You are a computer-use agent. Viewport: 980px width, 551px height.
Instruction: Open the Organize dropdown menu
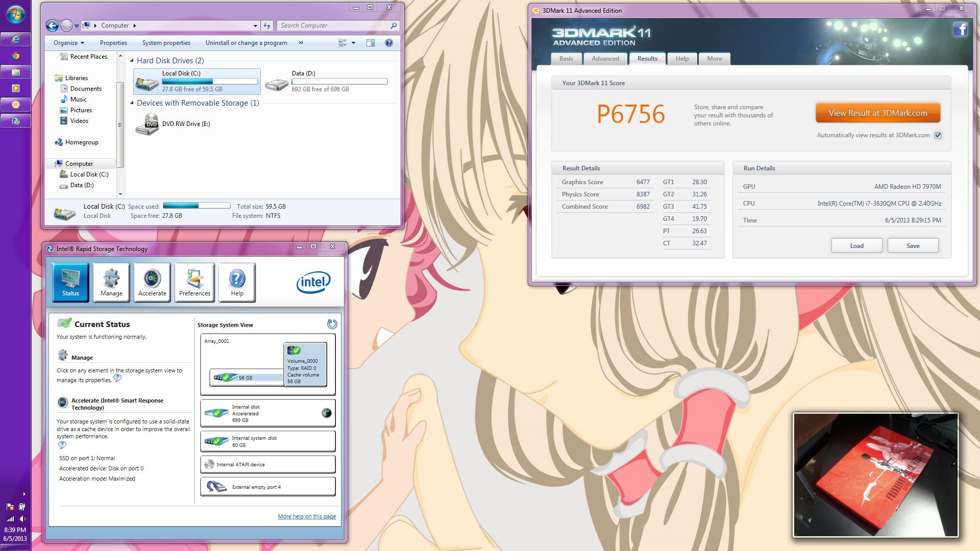(69, 43)
